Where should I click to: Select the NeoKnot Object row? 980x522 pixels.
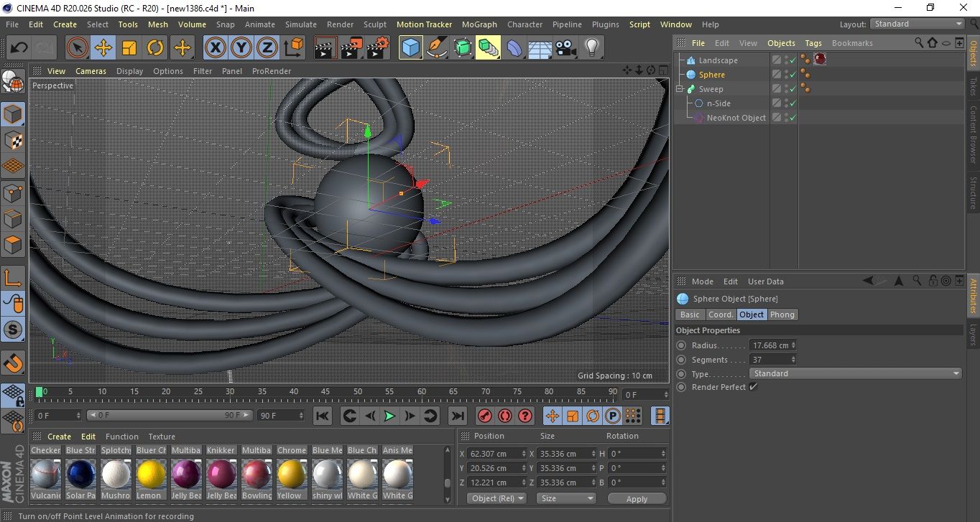tap(736, 118)
